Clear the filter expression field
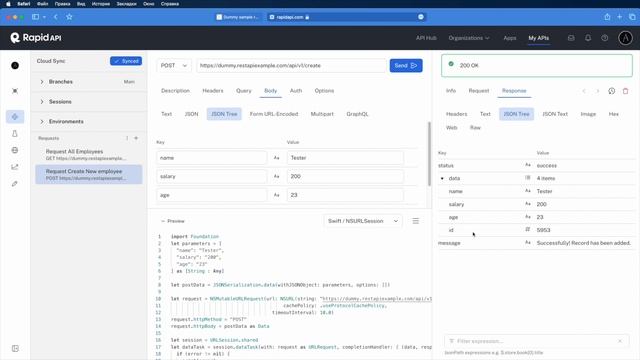 click(620, 341)
